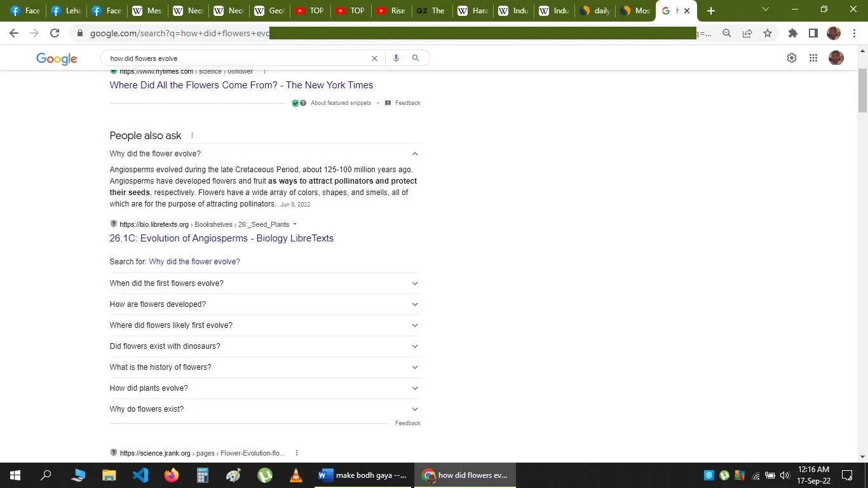Reload the current Google search page
868x488 pixels.
click(55, 33)
